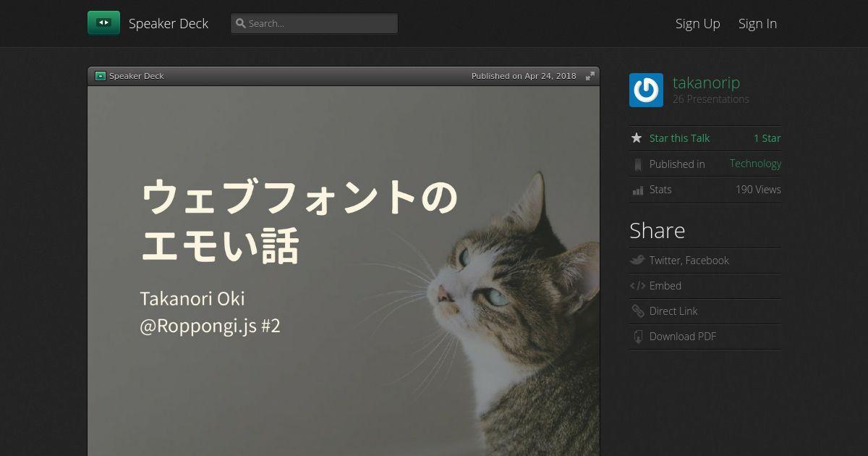
Task: Click the Stats label
Action: pos(660,190)
